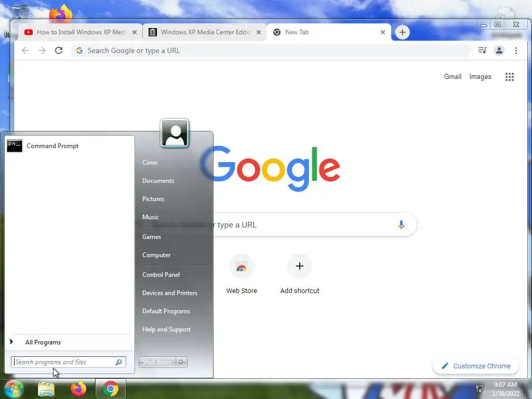
Task: Switch to 'Windows XP Media Center Editic' tab
Action: tap(205, 32)
